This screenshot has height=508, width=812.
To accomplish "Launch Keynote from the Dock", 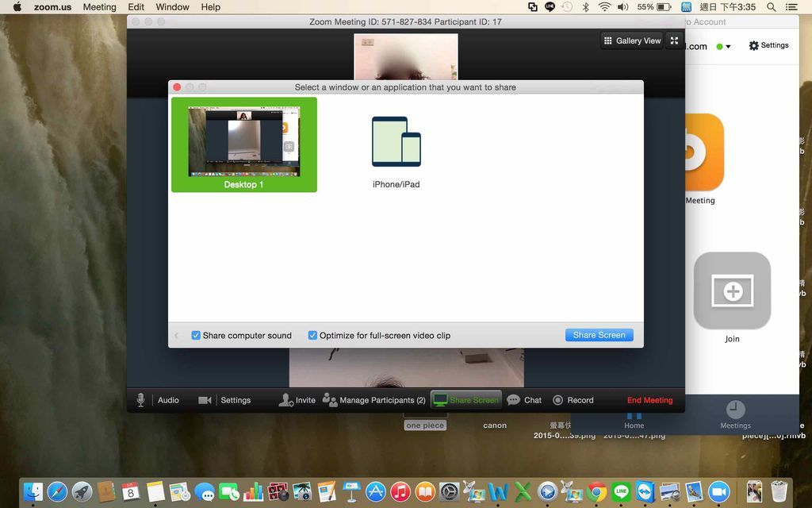I will (351, 491).
